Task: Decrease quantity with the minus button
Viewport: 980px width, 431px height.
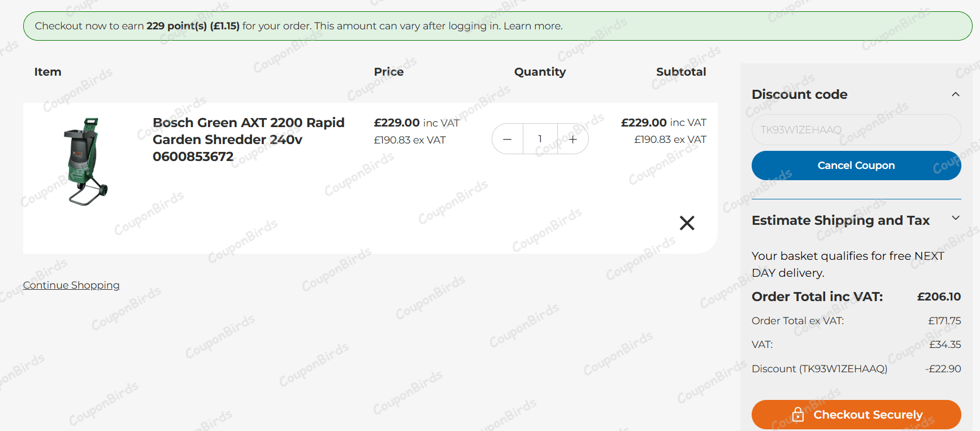Action: [x=507, y=139]
